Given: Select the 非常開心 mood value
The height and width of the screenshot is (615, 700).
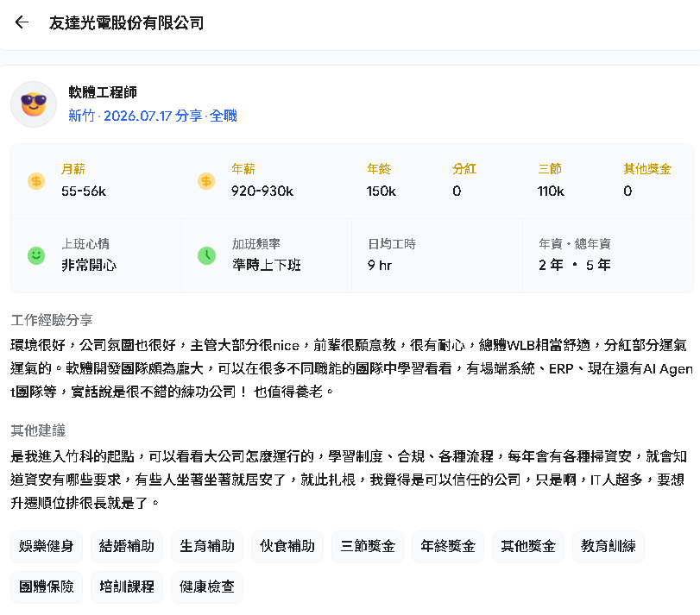Looking at the screenshot, I should pos(89,266).
